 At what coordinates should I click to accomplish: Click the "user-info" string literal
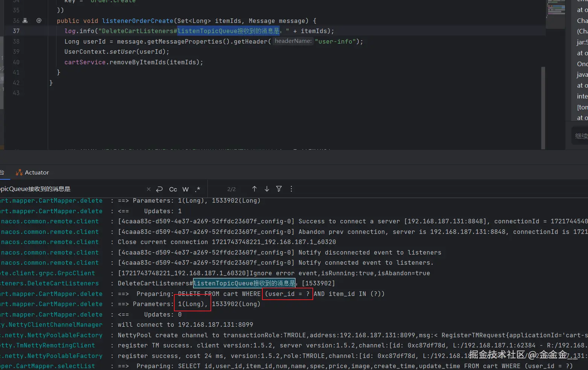pos(335,41)
